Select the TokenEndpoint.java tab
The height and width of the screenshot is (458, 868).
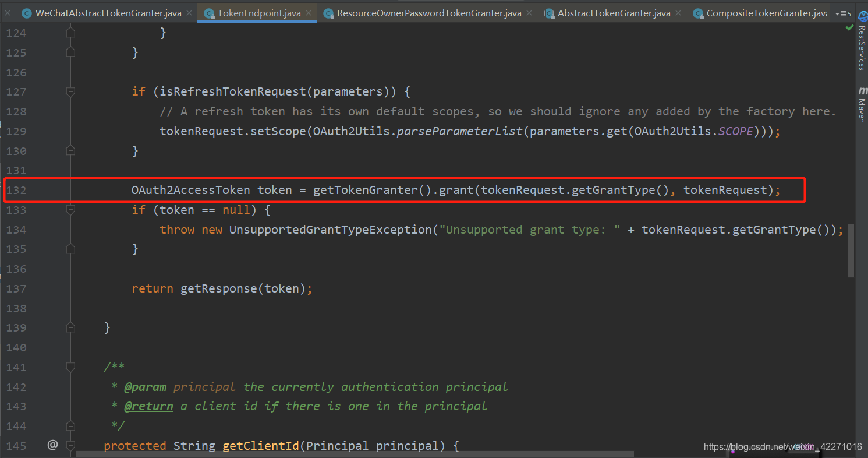pos(259,13)
